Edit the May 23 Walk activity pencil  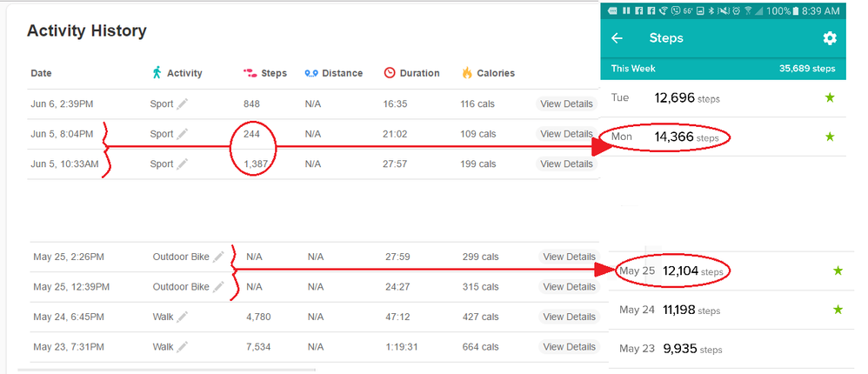click(x=183, y=347)
